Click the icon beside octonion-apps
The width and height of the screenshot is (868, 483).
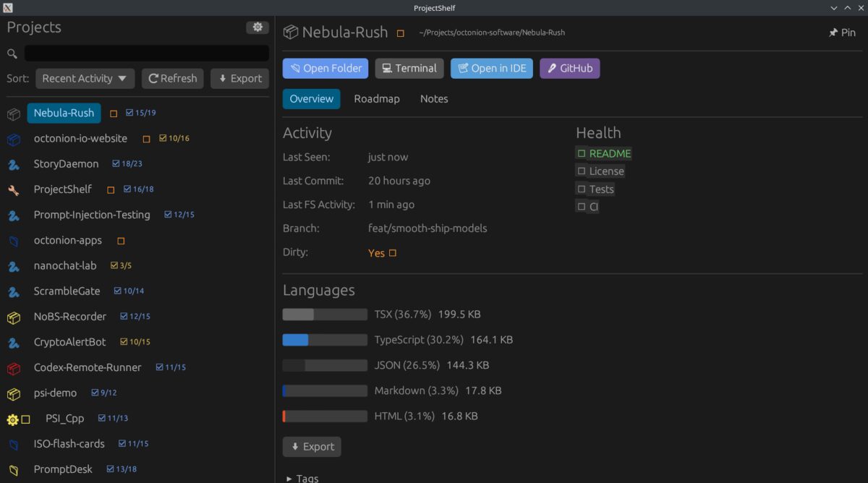coord(13,241)
